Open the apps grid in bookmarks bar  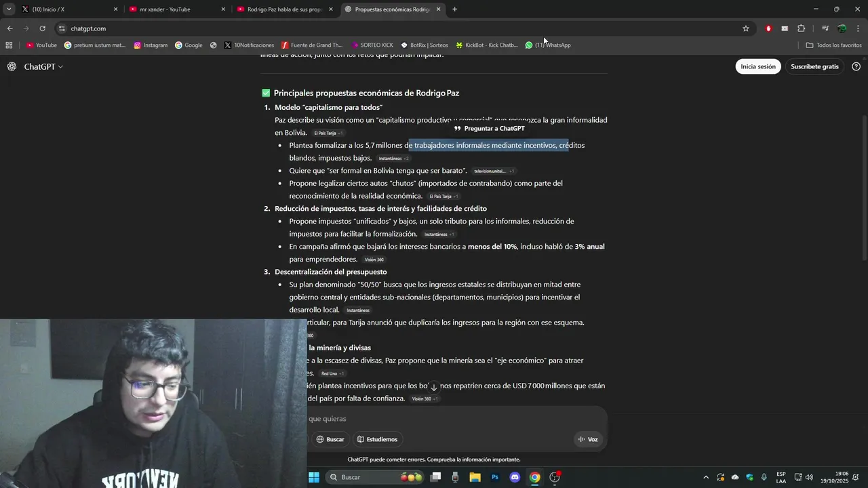point(9,45)
